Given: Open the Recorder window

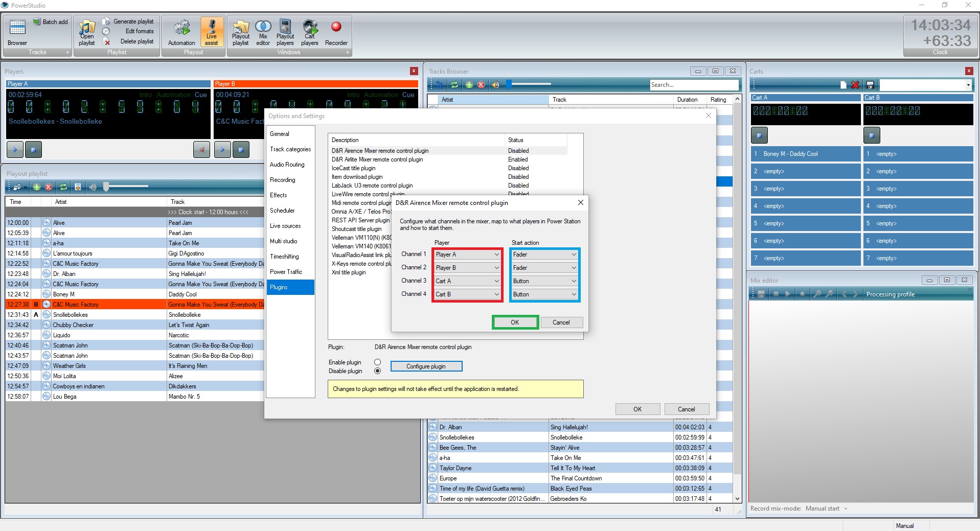Looking at the screenshot, I should 336,32.
